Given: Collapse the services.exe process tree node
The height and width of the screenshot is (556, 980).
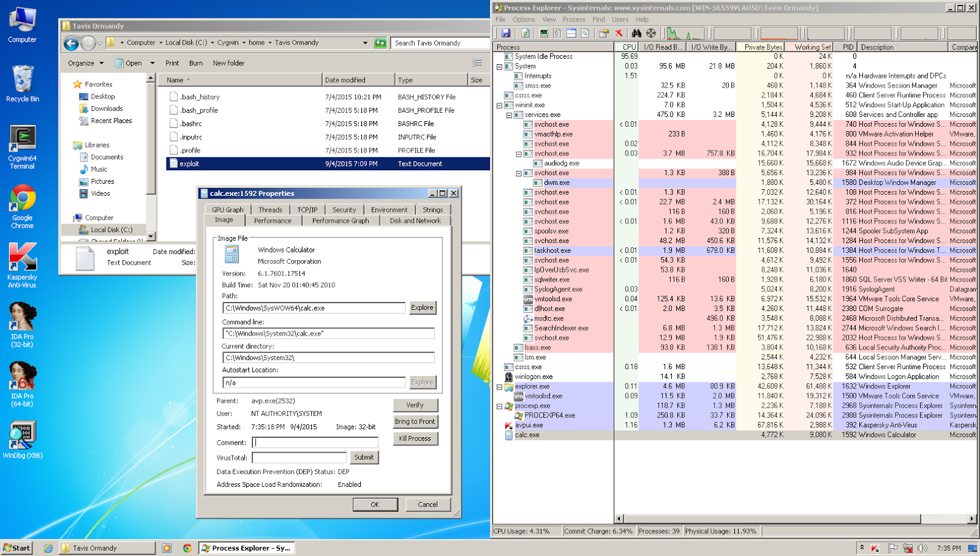Looking at the screenshot, I should point(509,115).
